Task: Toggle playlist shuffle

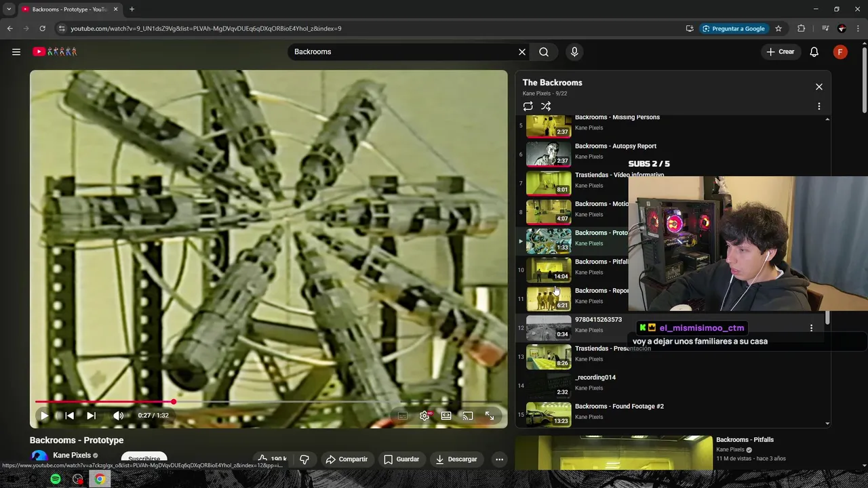Action: pyautogui.click(x=546, y=106)
